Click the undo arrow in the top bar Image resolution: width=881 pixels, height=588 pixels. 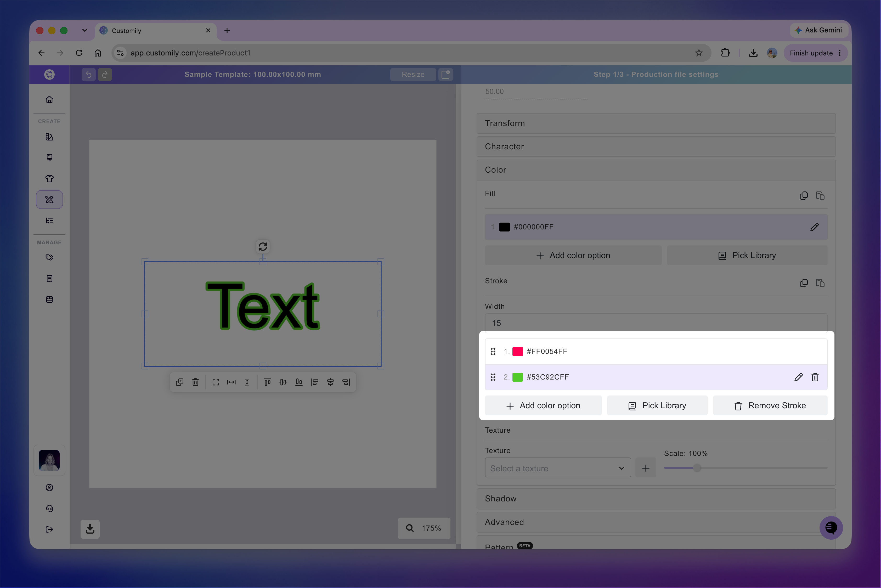pos(88,75)
